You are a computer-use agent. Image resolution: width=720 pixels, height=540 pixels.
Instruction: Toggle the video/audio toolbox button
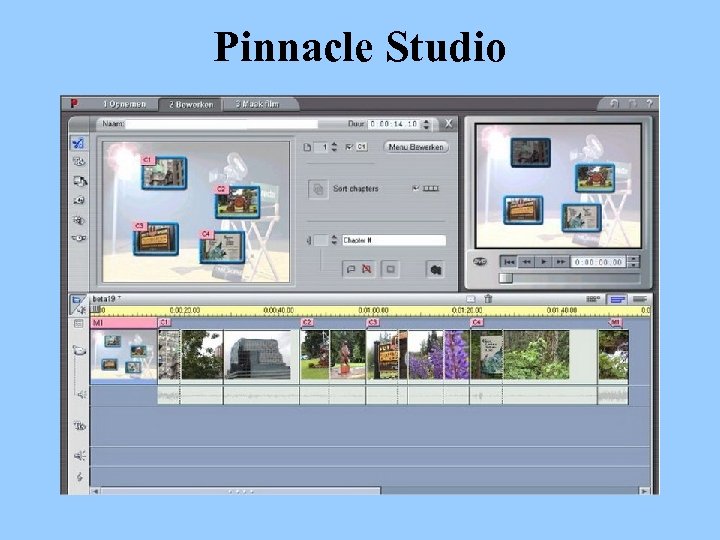[78, 304]
